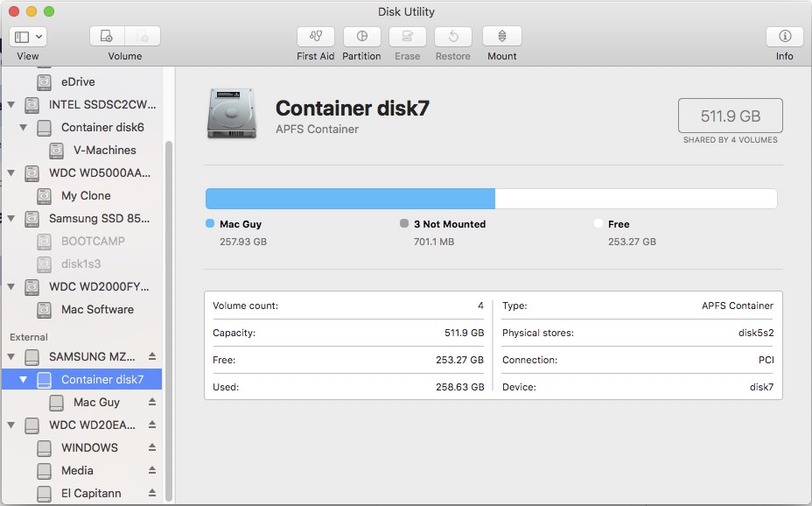Select the El Capitann volume

[x=91, y=494]
